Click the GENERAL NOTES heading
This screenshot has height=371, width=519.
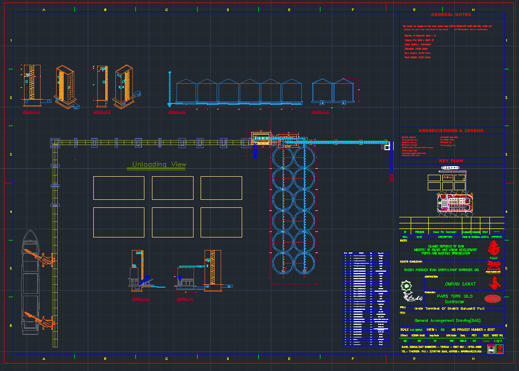[451, 15]
